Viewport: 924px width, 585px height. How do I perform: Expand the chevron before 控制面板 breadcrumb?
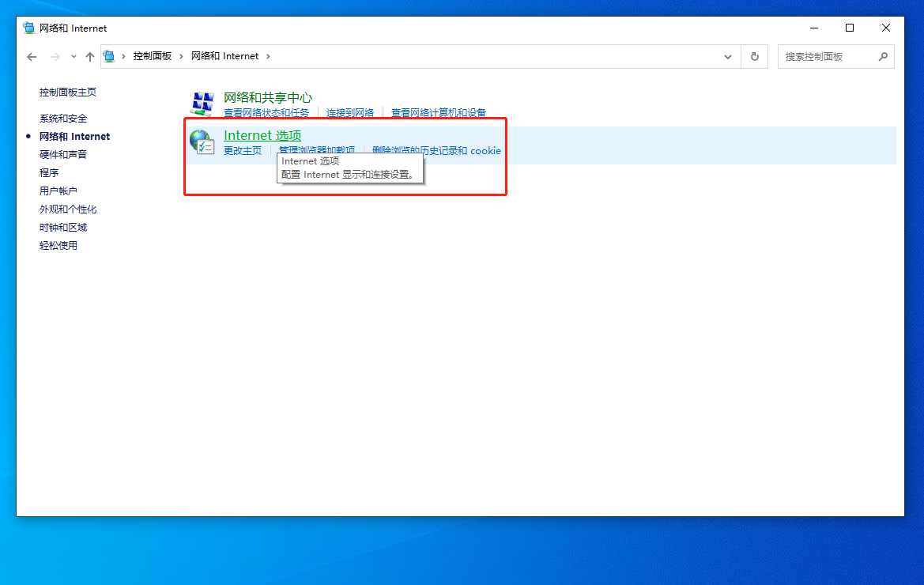click(124, 57)
